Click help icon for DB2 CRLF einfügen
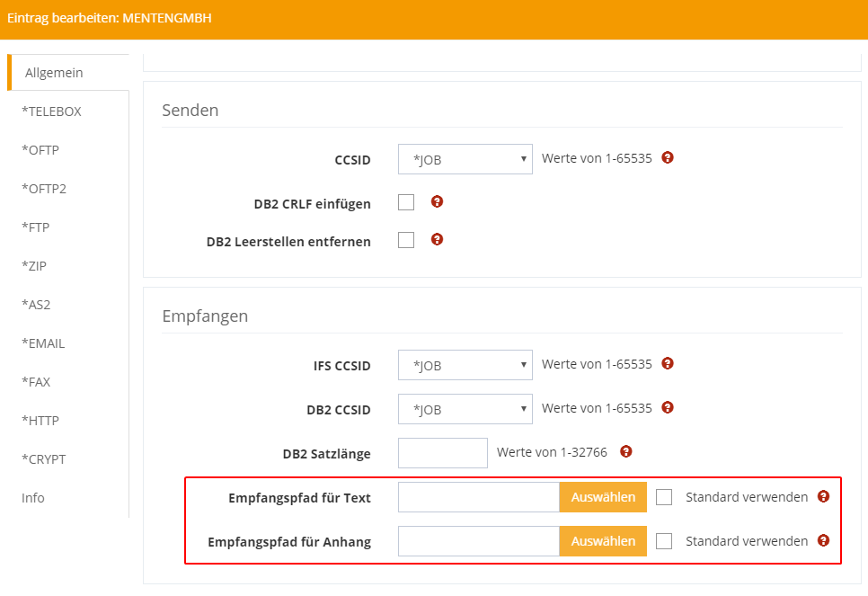Screen dimensions: 868x596 437,201
